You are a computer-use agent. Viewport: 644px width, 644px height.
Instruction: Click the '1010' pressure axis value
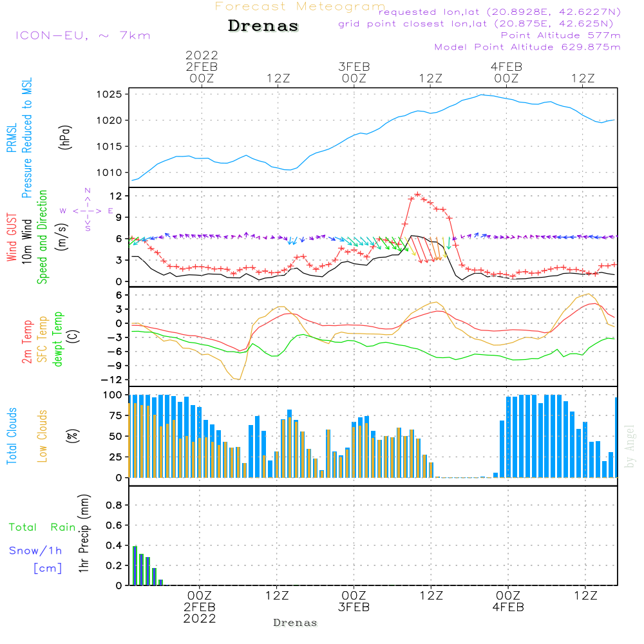point(109,173)
